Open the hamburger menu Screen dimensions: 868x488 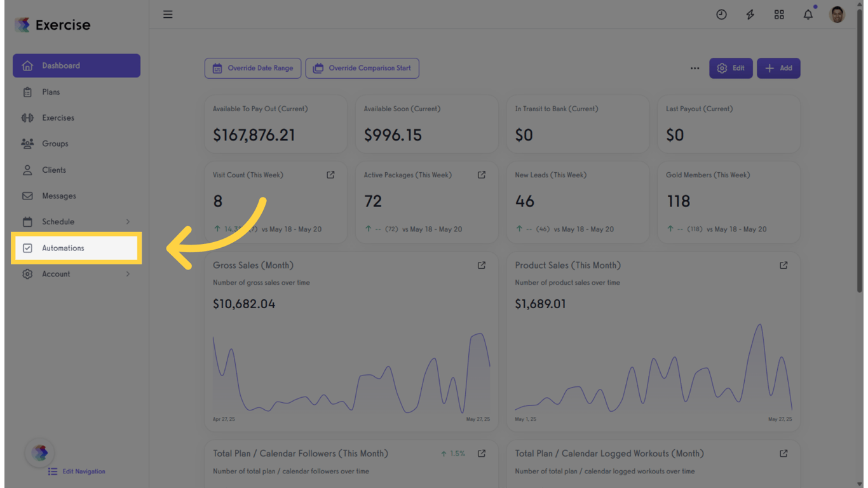click(168, 14)
